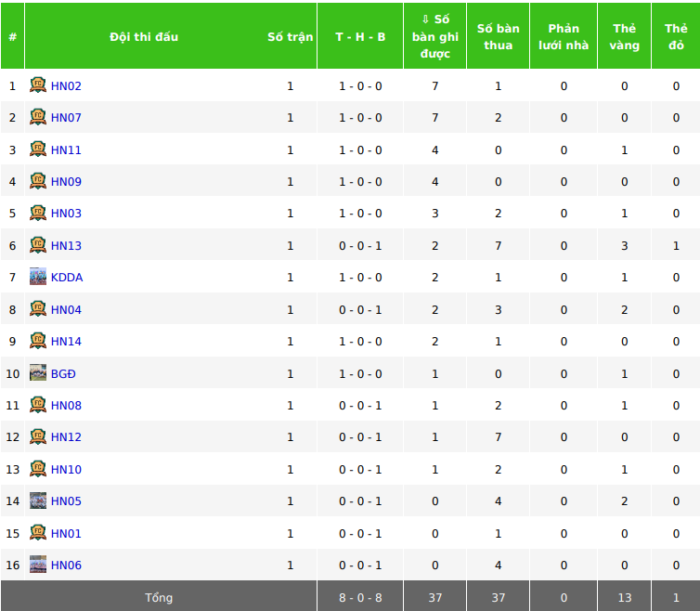Screen dimensions: 700x611
Task: Click the HN03 team logo icon
Action: click(x=38, y=213)
